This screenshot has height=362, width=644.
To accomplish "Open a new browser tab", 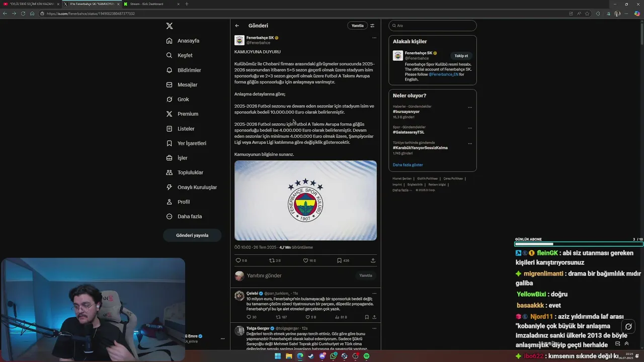I will click(x=187, y=4).
